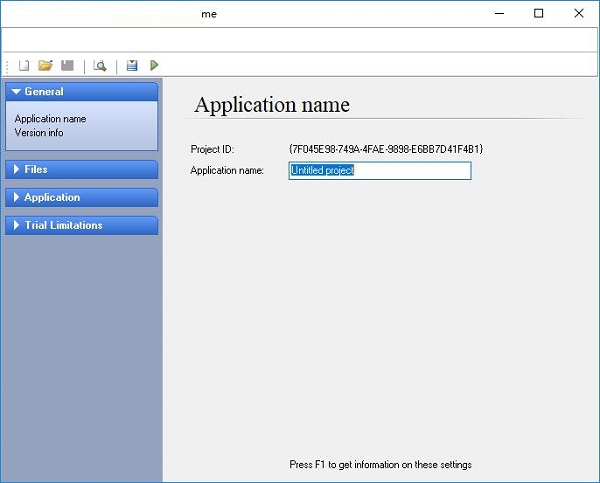Click the toolbar drag grip handle

tap(8, 65)
